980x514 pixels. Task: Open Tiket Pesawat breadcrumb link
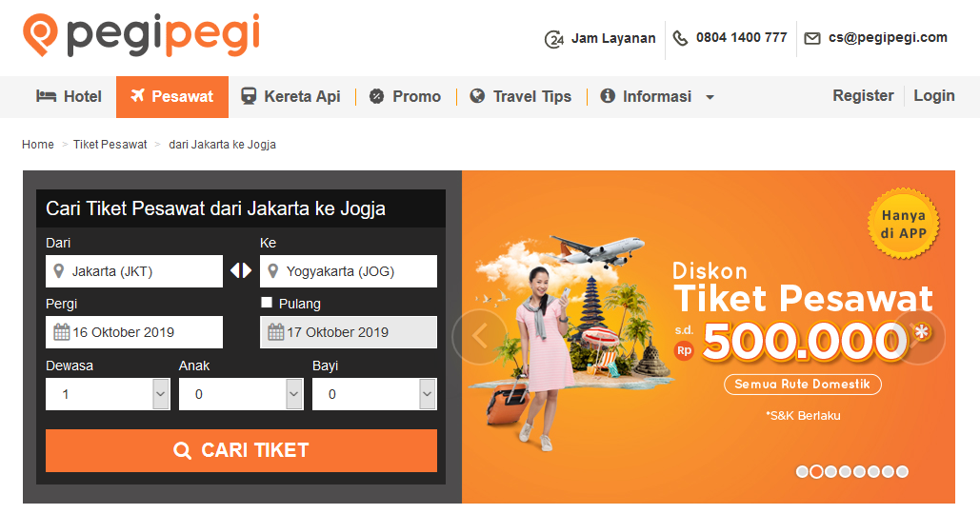coord(110,145)
